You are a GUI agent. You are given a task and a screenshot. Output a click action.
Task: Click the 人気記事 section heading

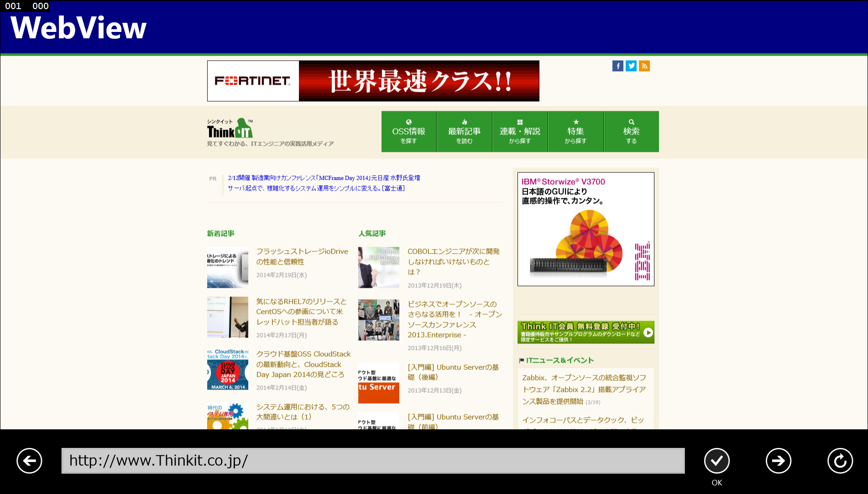[372, 234]
